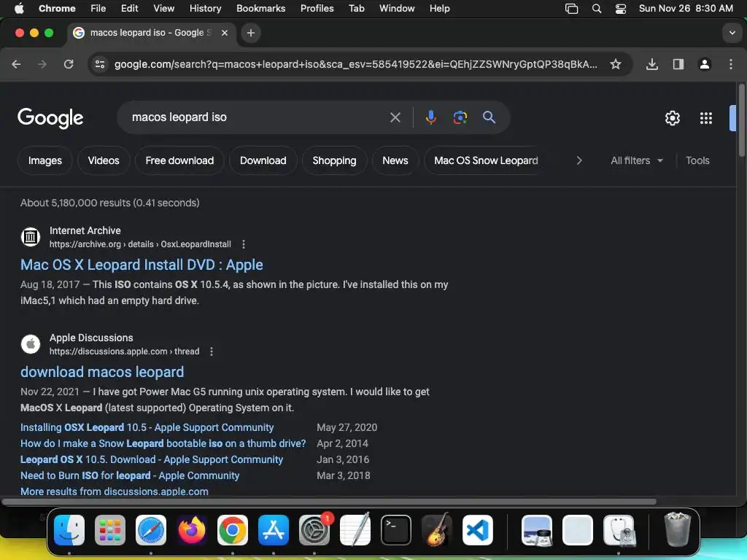Launch Firefox from the Dock
Image resolution: width=747 pixels, height=560 pixels.
tap(192, 529)
